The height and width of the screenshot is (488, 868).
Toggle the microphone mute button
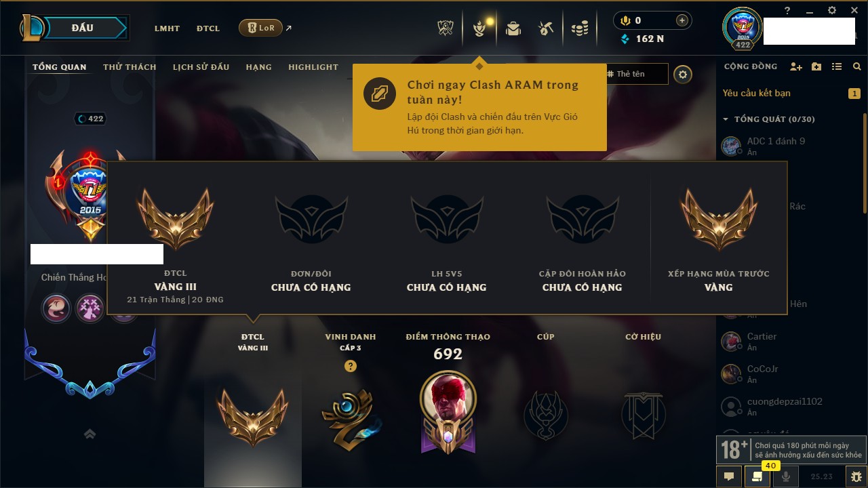786,476
